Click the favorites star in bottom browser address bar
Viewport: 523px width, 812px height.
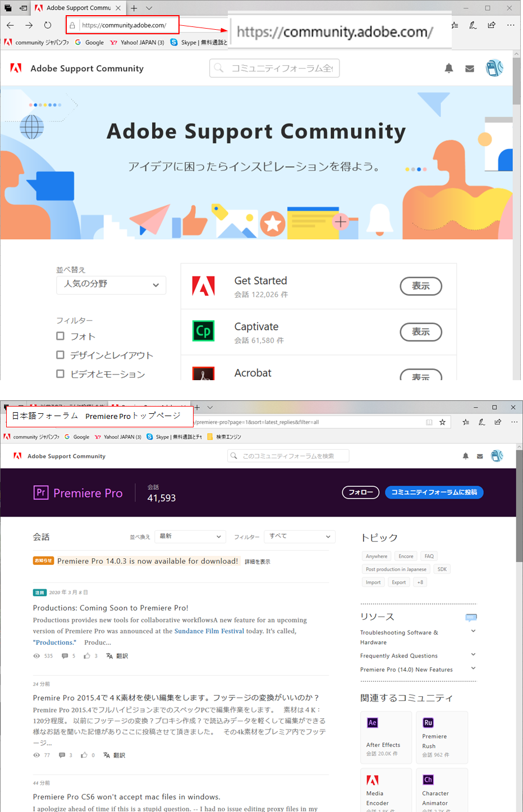tap(442, 422)
